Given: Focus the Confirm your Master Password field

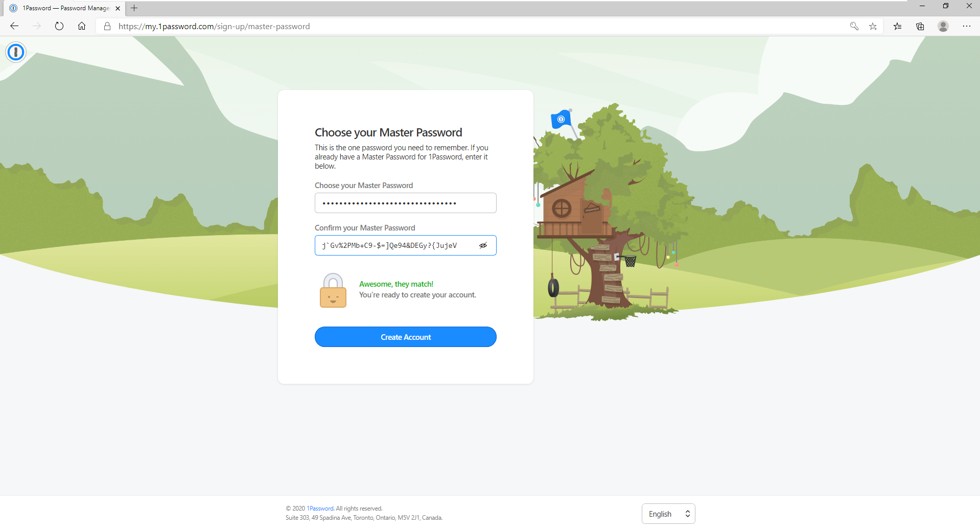Looking at the screenshot, I should 406,245.
